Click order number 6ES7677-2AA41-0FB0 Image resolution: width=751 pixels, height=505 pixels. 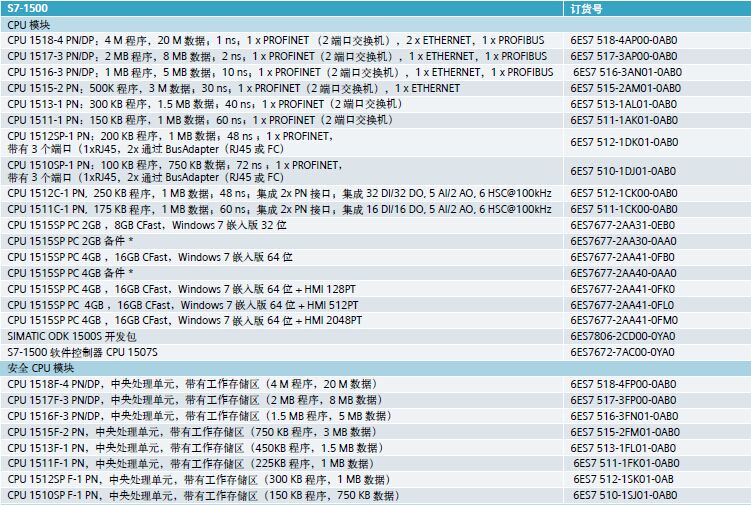623,257
